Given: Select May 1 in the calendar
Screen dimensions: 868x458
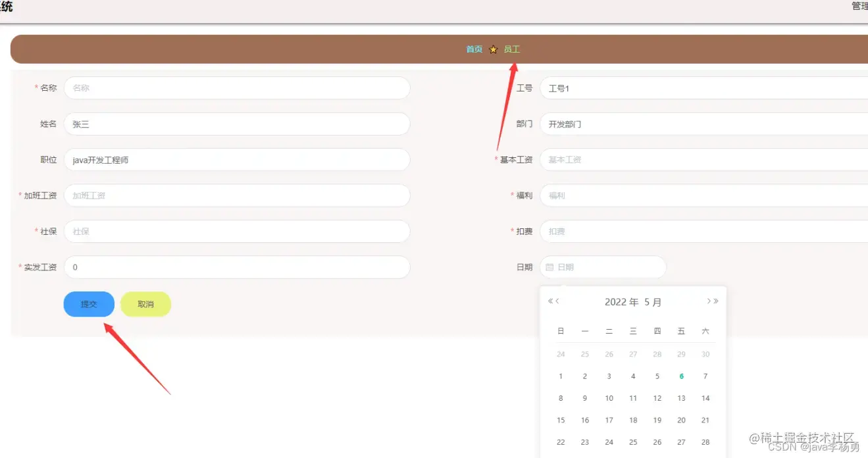Looking at the screenshot, I should tap(561, 376).
